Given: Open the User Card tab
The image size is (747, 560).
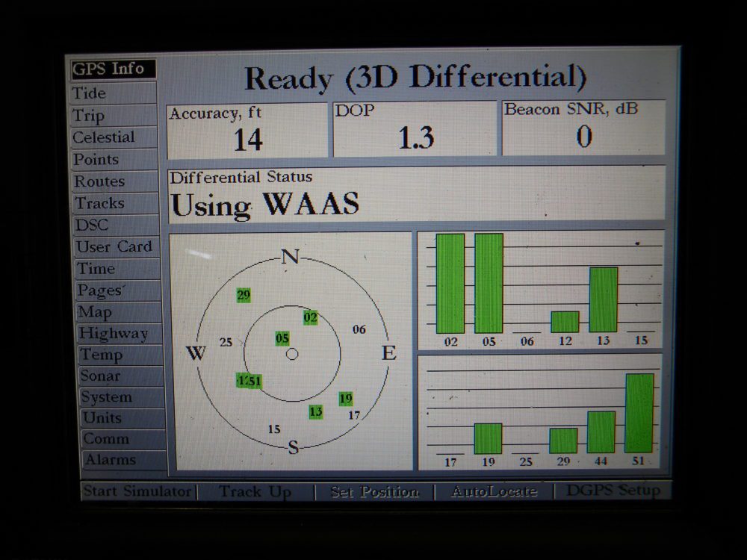Looking at the screenshot, I should (117, 246).
